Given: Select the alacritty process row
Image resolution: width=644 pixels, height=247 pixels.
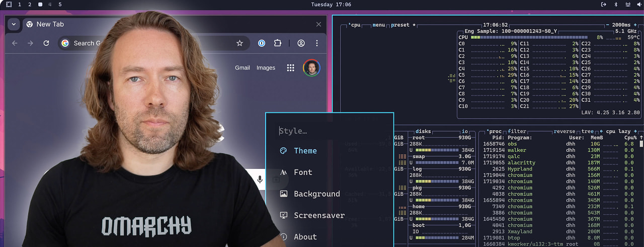Looking at the screenshot, I should point(559,162).
